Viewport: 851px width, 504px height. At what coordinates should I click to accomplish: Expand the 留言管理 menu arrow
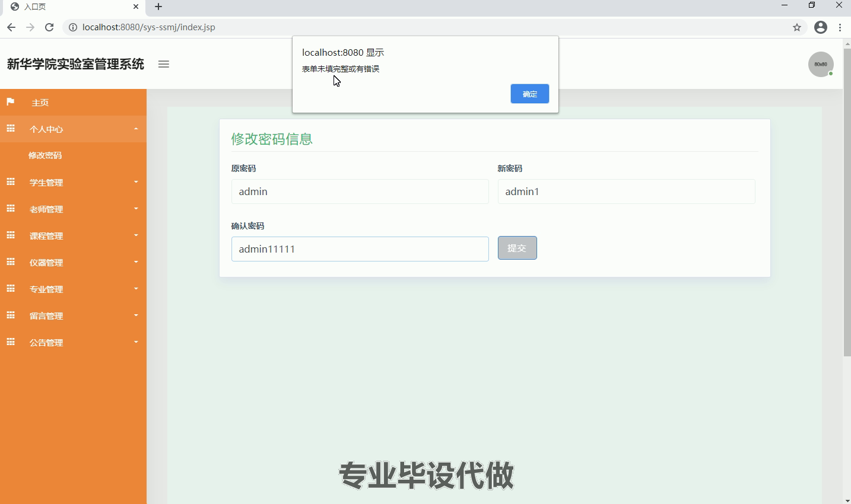[136, 315]
